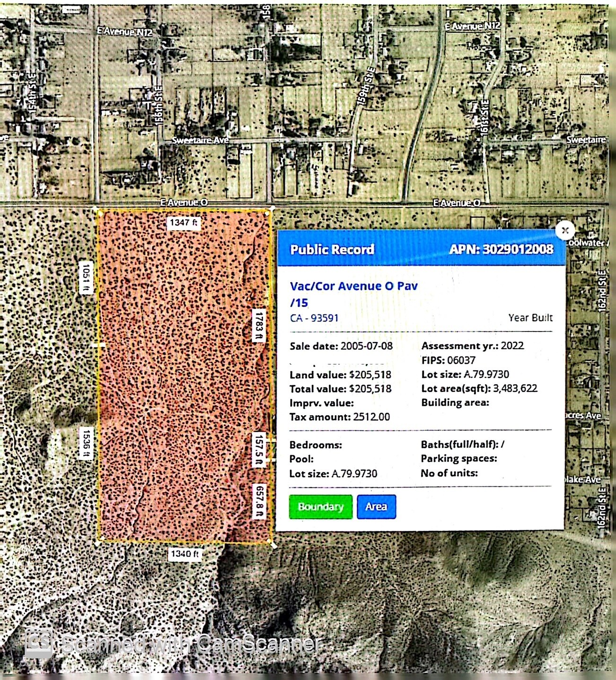Image resolution: width=616 pixels, height=680 pixels.
Task: Click the 1536 ft measurement label
Action: [x=86, y=444]
